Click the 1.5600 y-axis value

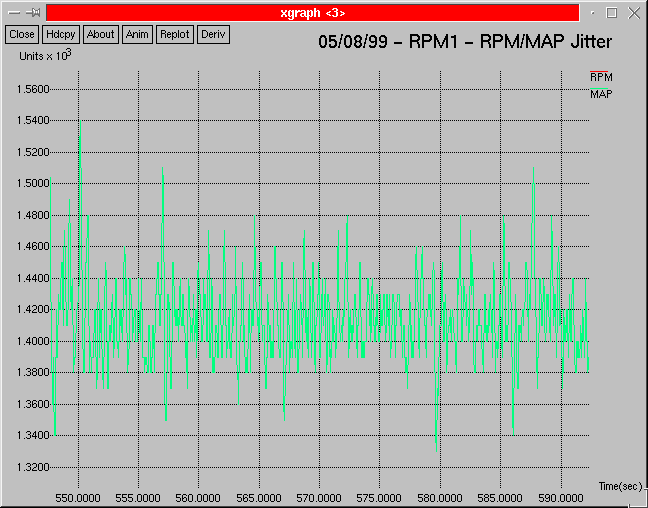(33, 89)
